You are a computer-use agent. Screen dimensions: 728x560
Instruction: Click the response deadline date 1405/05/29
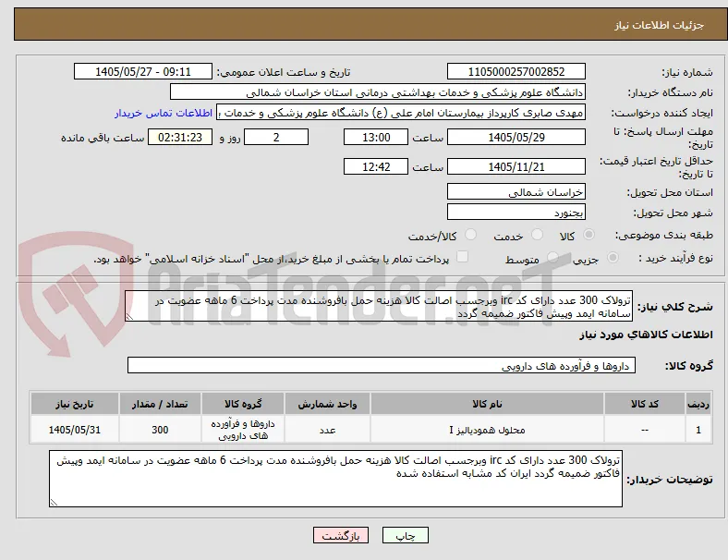tap(516, 137)
